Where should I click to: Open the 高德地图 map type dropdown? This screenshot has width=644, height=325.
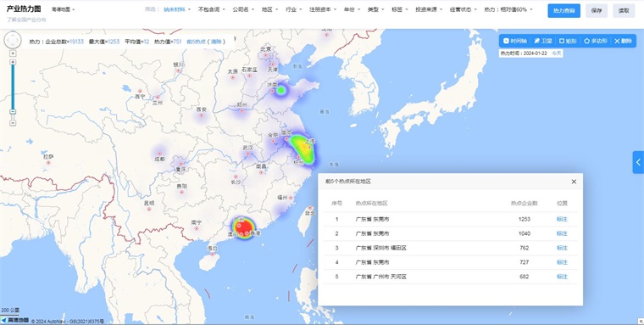tap(64, 9)
